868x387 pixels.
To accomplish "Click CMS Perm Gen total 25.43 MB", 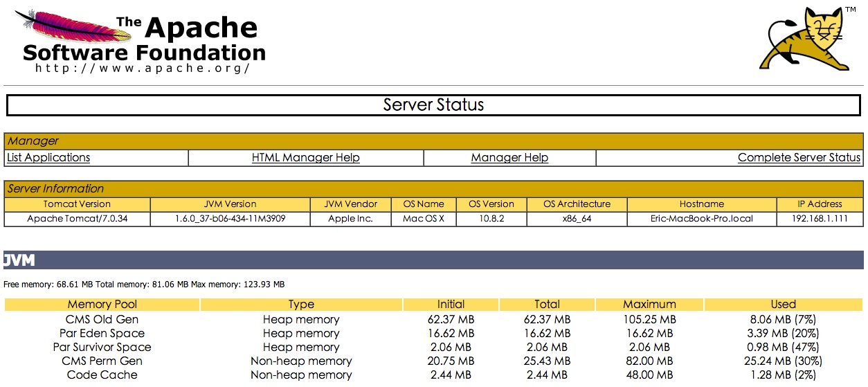I will click(x=547, y=361).
